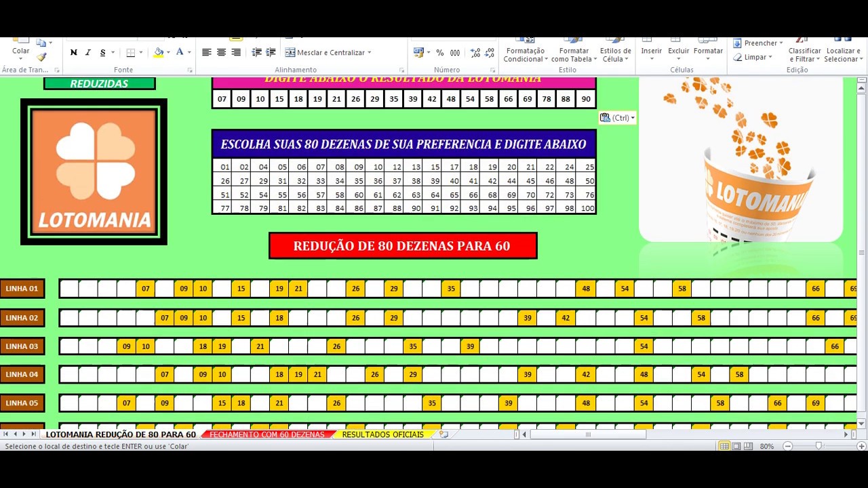868x488 pixels.
Task: Switch to Normal view
Action: click(724, 446)
